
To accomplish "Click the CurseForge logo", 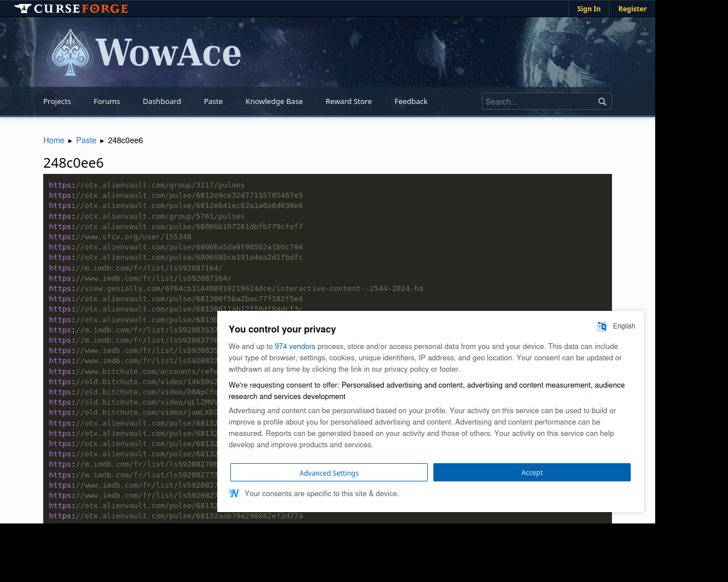I will tap(71, 9).
